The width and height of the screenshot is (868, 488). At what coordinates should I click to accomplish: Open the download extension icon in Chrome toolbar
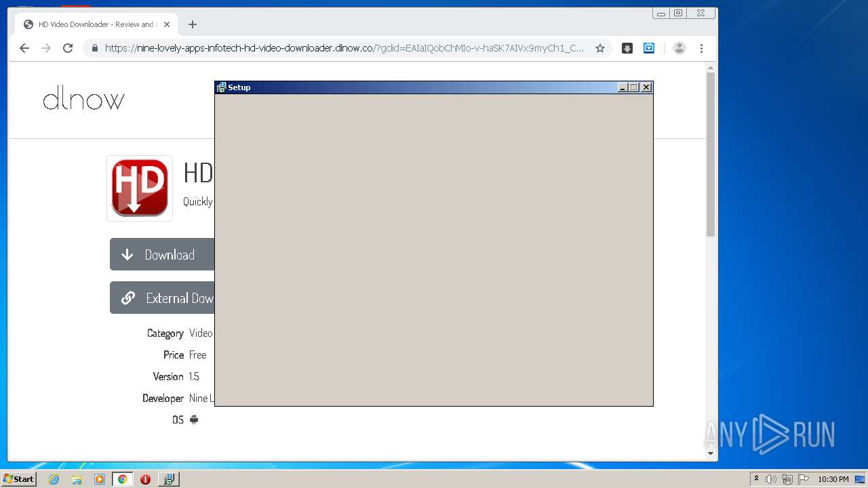click(x=627, y=48)
